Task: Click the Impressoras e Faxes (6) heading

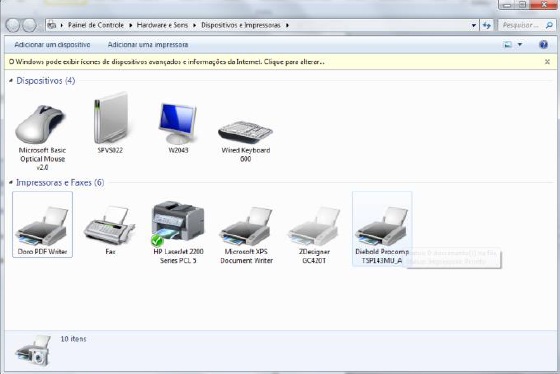Action: tap(60, 183)
